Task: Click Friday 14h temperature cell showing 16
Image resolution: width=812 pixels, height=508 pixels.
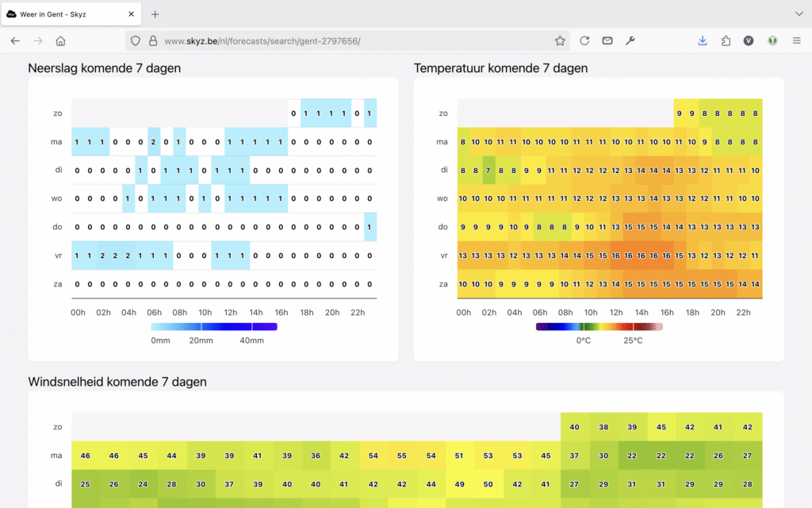Action: (x=642, y=256)
